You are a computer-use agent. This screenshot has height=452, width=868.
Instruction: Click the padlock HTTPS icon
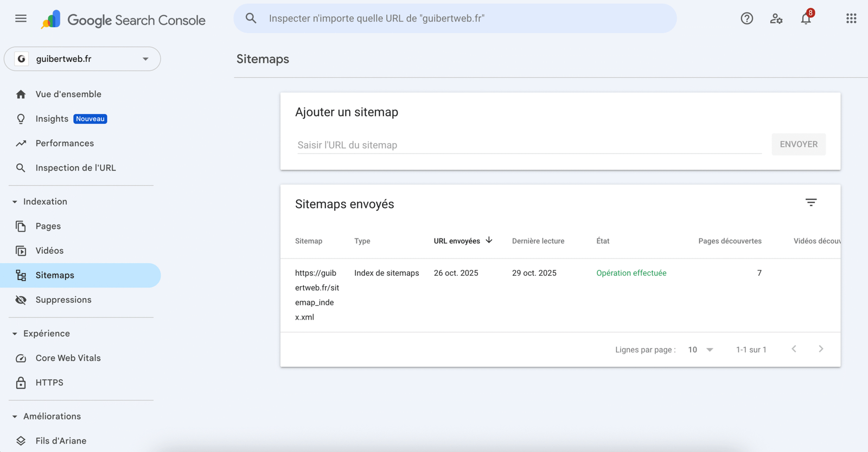[x=21, y=383]
